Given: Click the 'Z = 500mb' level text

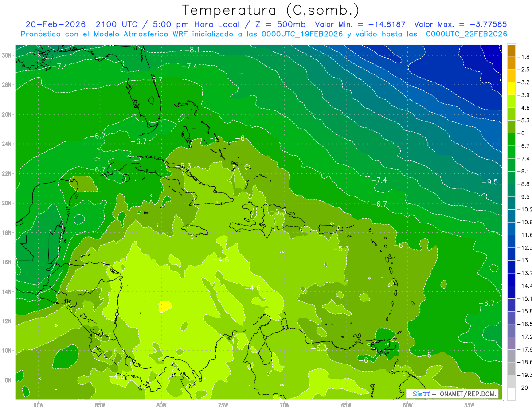Looking at the screenshot, I should pos(278,24).
